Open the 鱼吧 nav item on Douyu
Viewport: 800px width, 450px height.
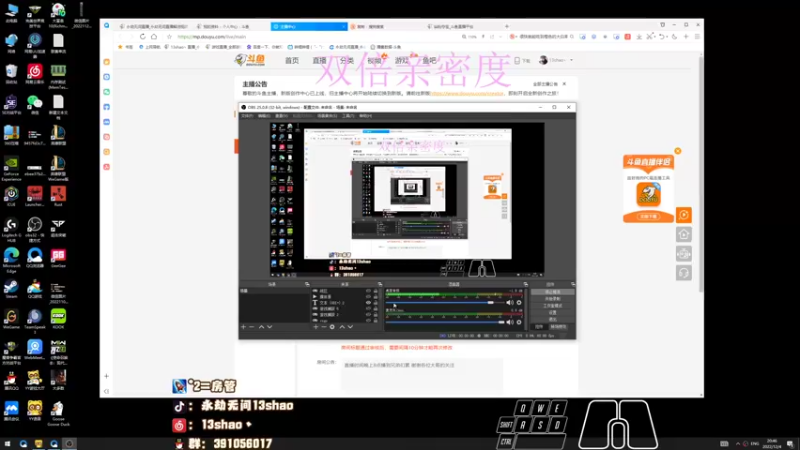430,60
